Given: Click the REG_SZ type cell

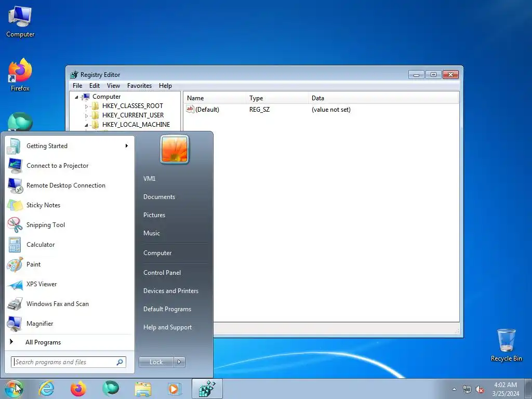Looking at the screenshot, I should 260,110.
